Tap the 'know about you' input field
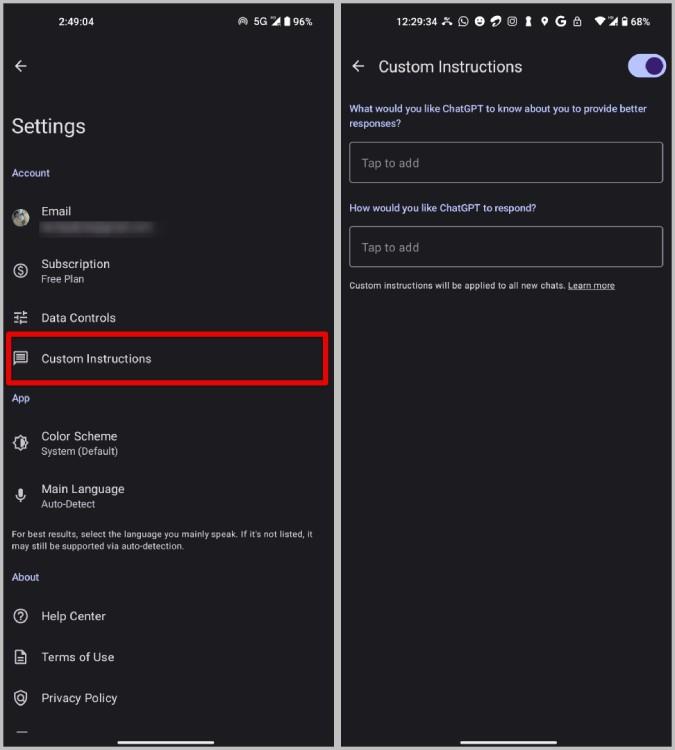Screen dimensions: 675x750 pos(506,163)
